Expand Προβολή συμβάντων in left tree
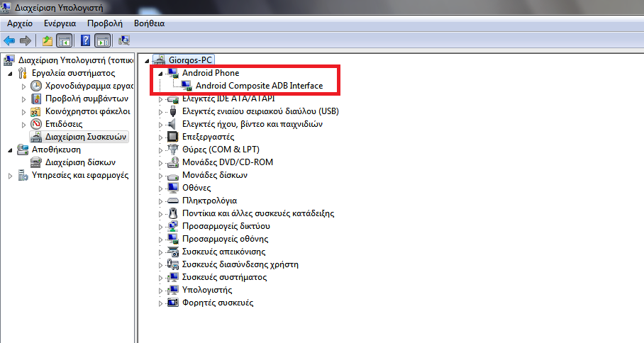Viewport: 644px width, 343px height. tap(24, 99)
